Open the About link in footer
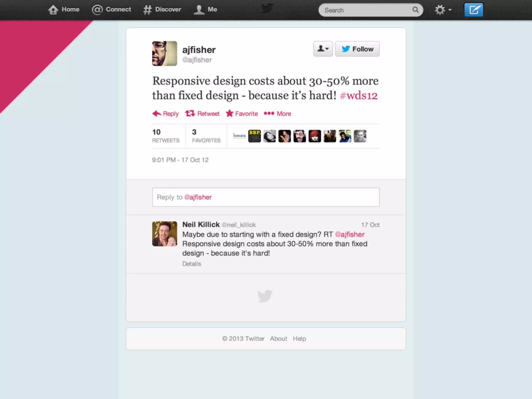Viewport: 532px width, 399px height. click(x=278, y=338)
